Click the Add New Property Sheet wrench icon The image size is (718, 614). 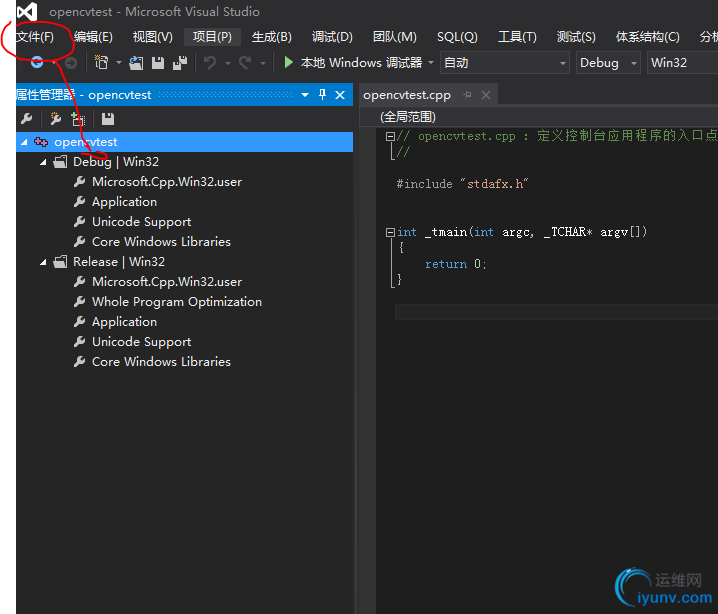coord(56,119)
